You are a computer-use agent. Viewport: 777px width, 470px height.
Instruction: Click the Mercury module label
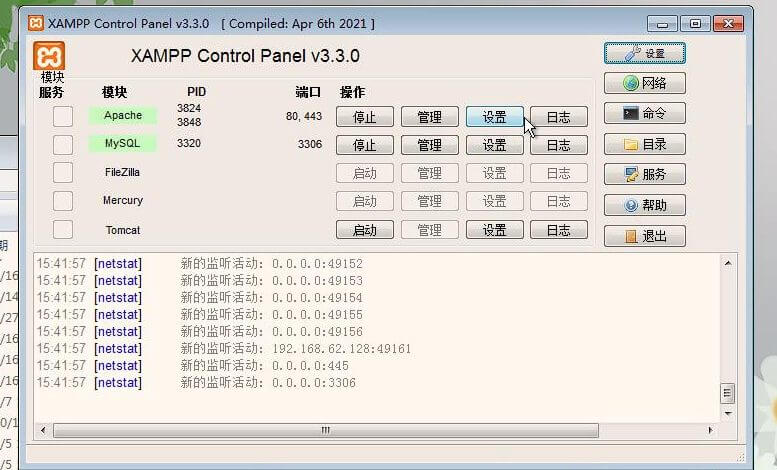(x=123, y=201)
